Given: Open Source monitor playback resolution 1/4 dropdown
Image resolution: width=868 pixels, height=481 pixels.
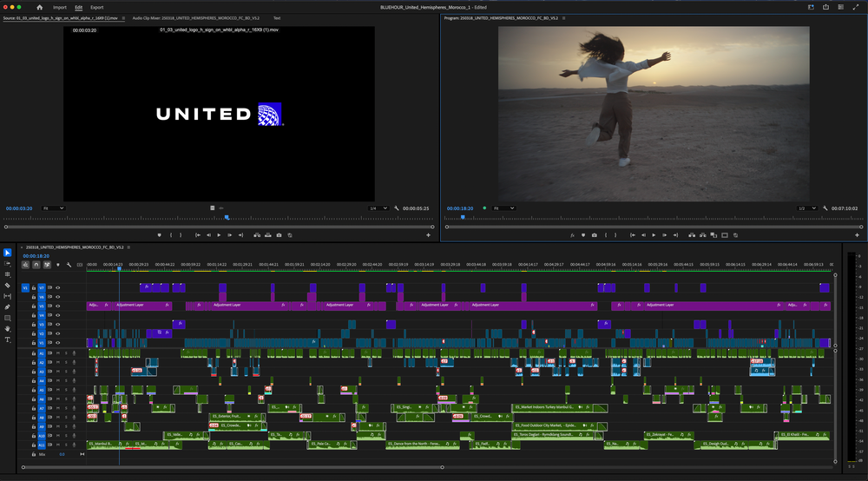Looking at the screenshot, I should [x=378, y=208].
